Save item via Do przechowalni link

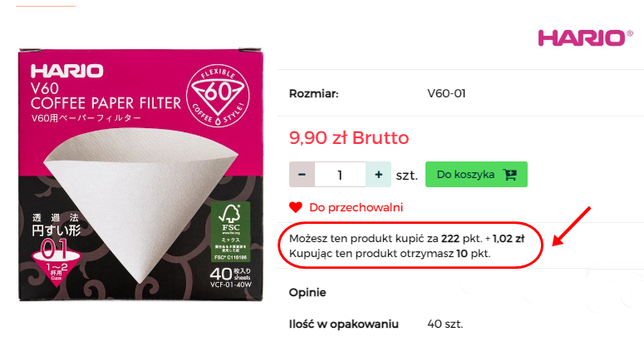pos(356,207)
